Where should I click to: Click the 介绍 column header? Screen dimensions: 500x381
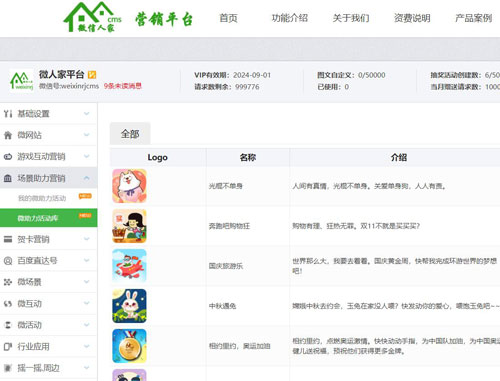(399, 157)
